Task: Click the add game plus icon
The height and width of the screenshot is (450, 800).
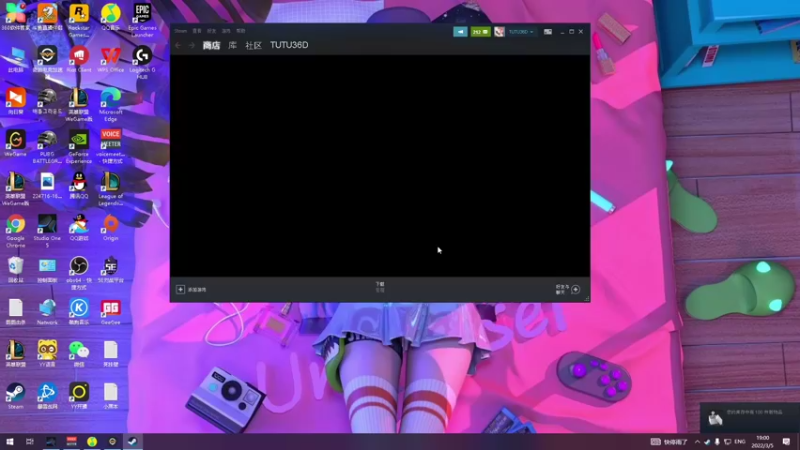Action: point(180,289)
